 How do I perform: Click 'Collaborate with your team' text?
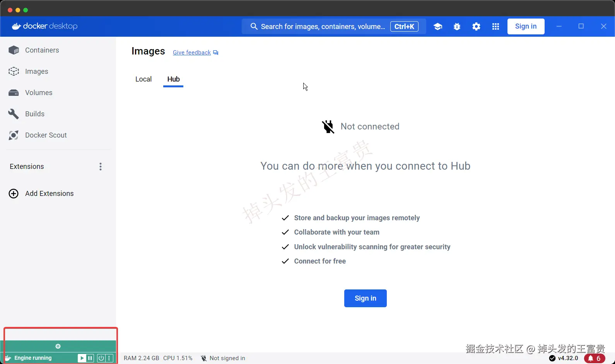337,232
